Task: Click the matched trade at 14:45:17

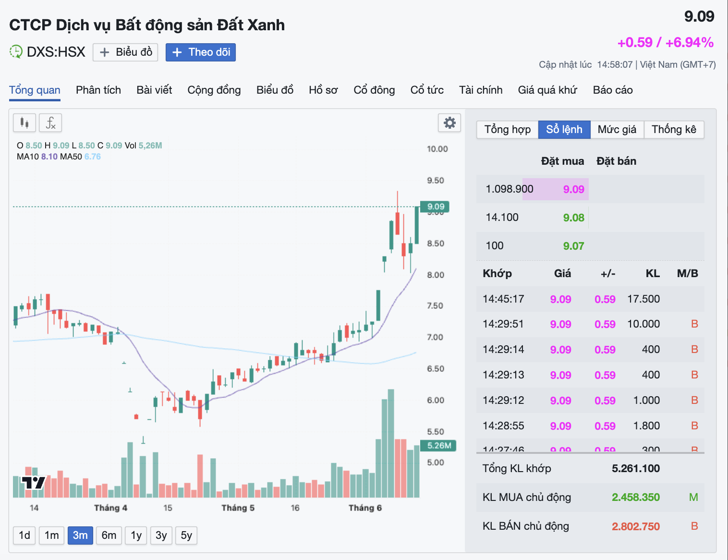Action: (x=590, y=299)
